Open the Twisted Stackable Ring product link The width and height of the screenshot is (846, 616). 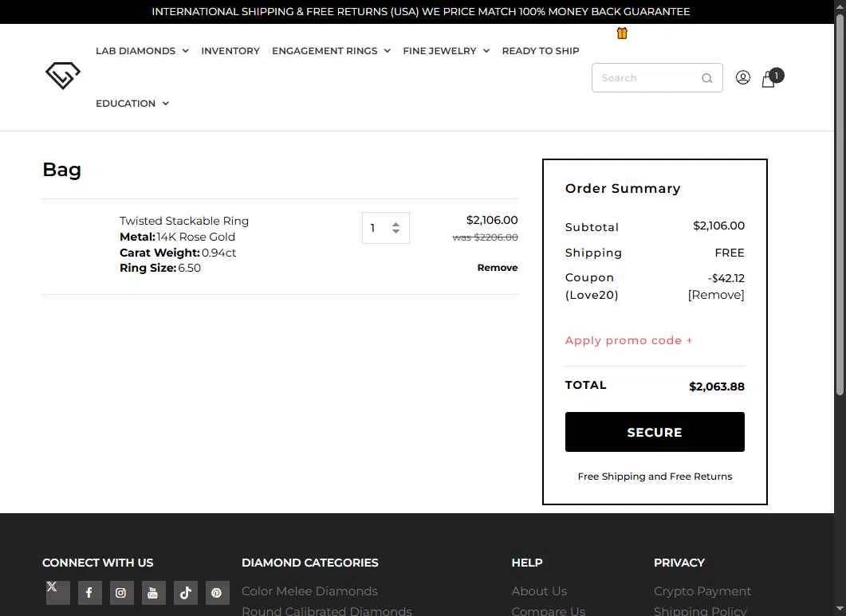[x=184, y=221]
